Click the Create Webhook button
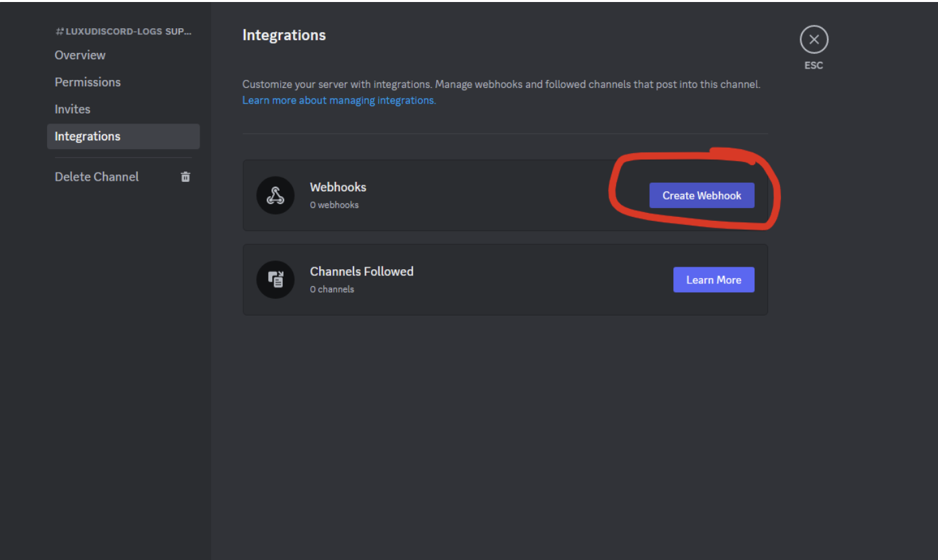 [x=701, y=195]
